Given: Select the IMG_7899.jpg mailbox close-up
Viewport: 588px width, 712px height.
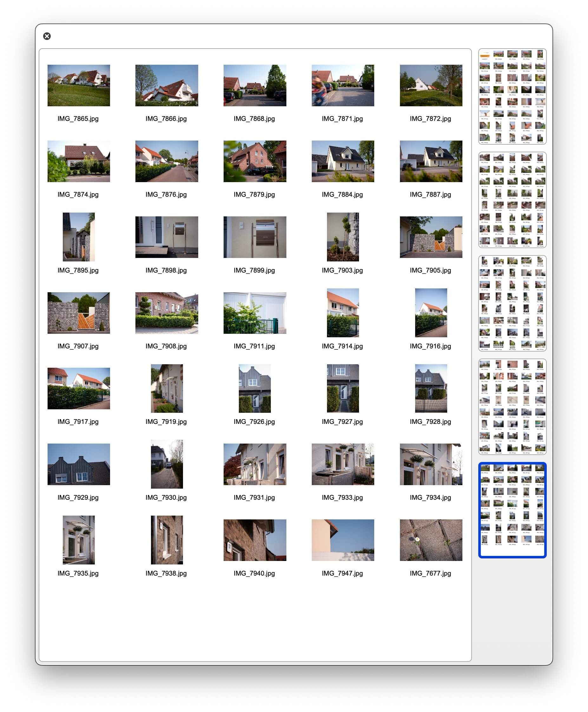Looking at the screenshot, I should click(255, 237).
